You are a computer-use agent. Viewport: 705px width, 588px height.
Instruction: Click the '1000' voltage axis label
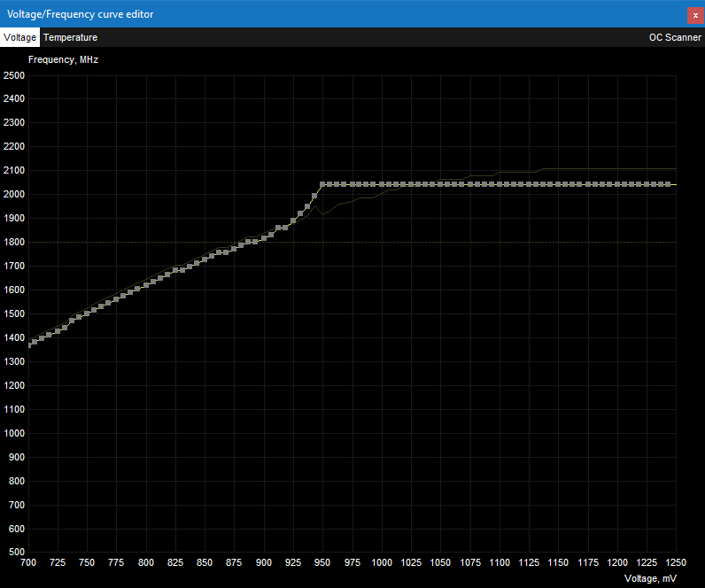tap(382, 562)
